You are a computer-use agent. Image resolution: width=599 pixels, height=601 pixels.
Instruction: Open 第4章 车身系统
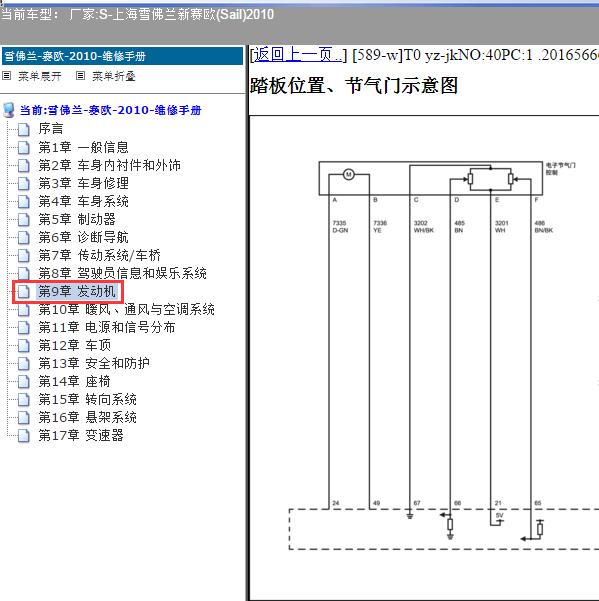pyautogui.click(x=84, y=201)
